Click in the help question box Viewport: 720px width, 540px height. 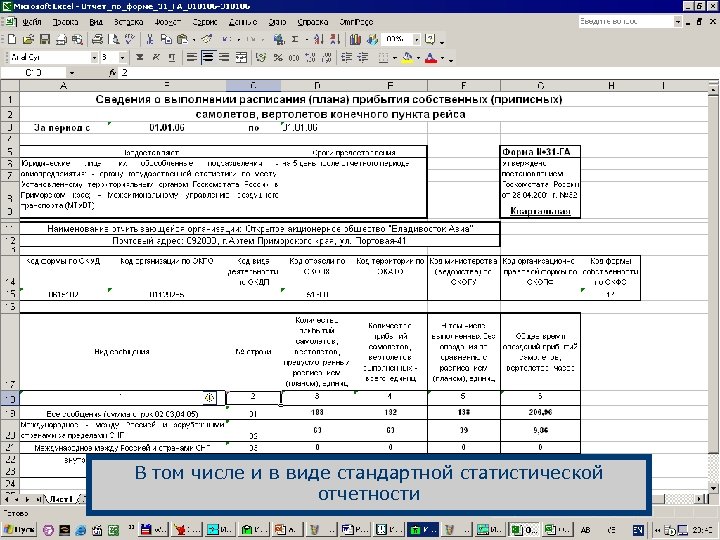click(626, 22)
